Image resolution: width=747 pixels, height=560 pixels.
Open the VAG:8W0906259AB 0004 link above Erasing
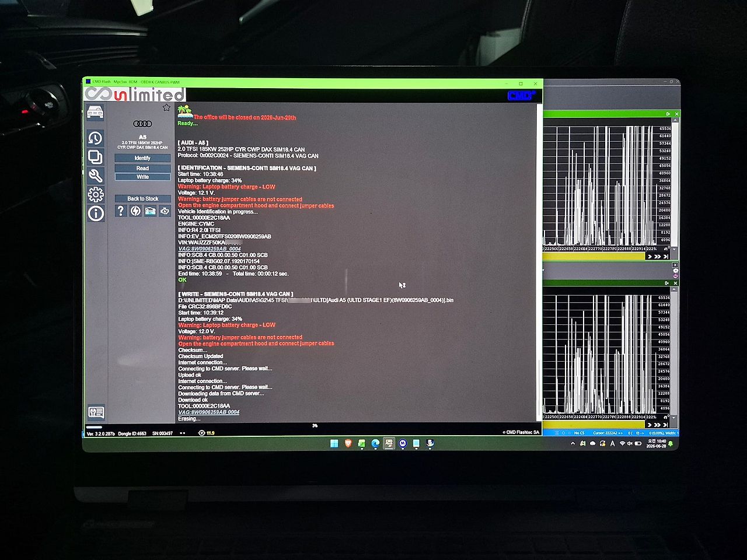209,412
